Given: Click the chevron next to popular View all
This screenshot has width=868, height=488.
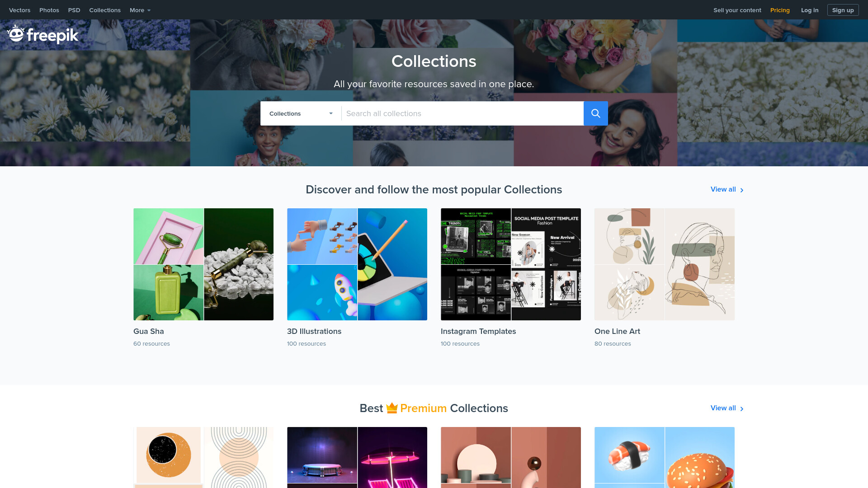Looking at the screenshot, I should [741, 190].
